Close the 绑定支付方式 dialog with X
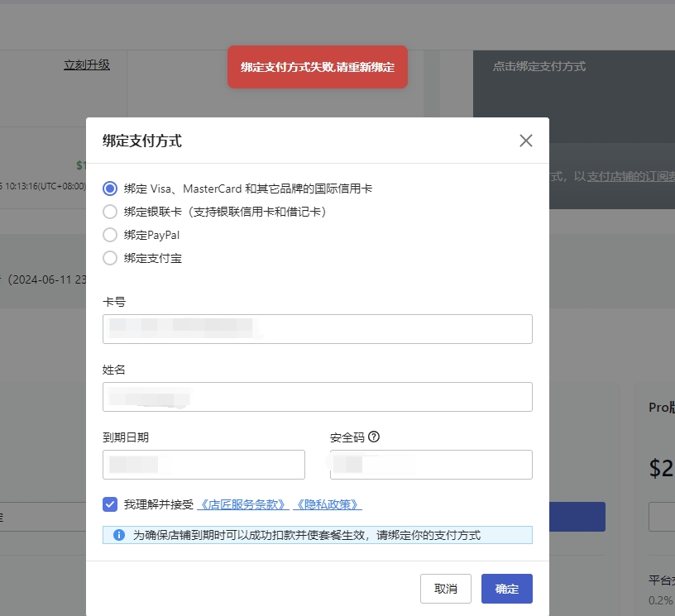The width and height of the screenshot is (675, 616). tap(525, 141)
